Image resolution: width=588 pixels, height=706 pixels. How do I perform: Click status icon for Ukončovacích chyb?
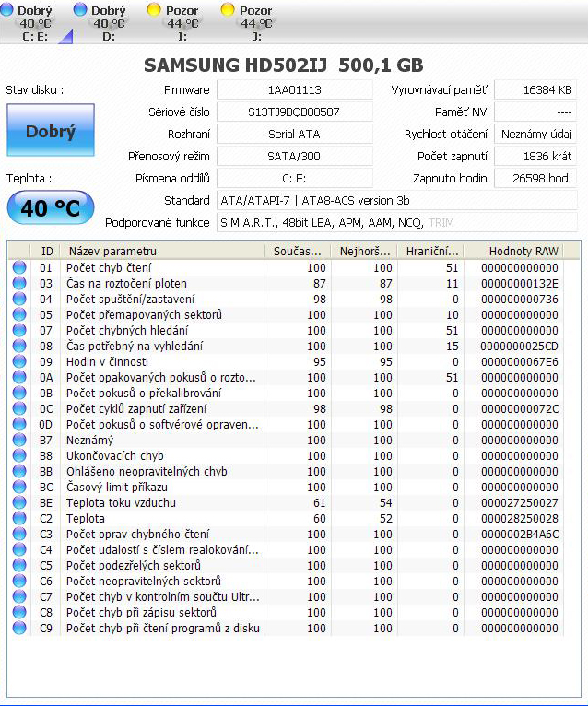click(x=19, y=455)
